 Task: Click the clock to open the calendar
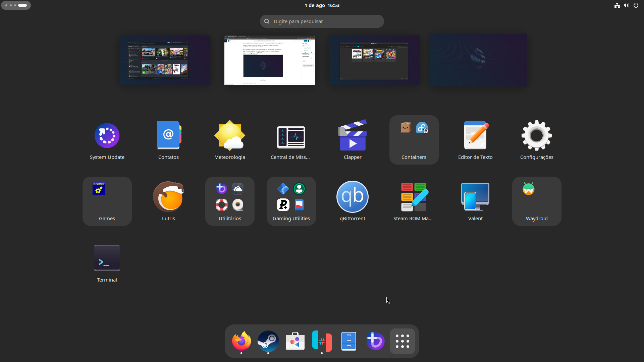[322, 5]
